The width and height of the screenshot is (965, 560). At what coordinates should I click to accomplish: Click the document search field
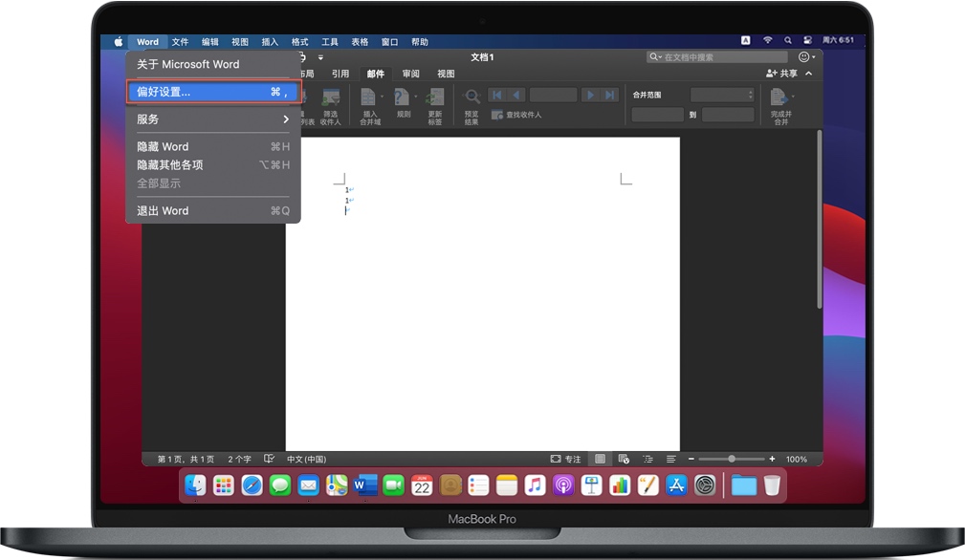[717, 57]
